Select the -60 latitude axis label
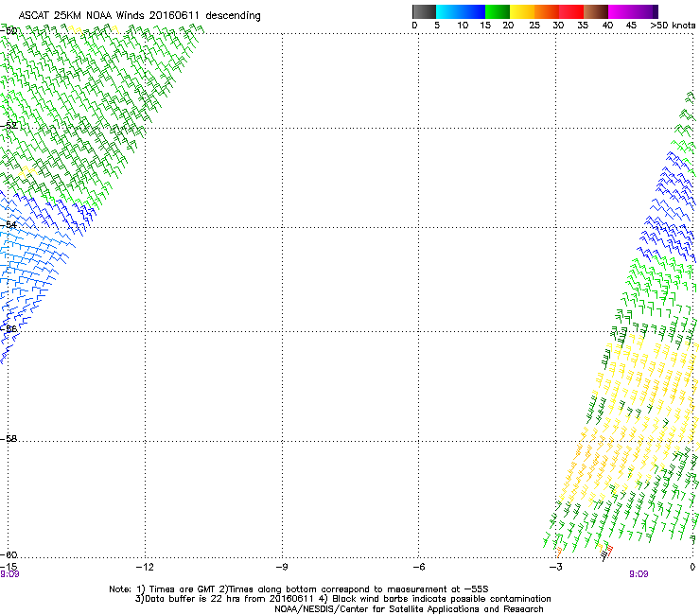700x615 pixels. tap(9, 554)
